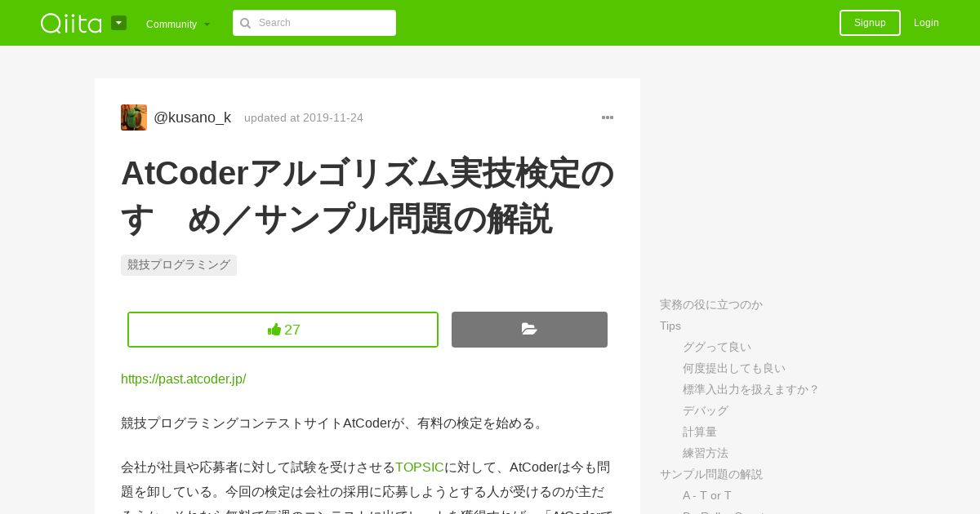Select the 競技プログラミング tag
Screen dimensions: 980x514
pyautogui.click(x=179, y=265)
